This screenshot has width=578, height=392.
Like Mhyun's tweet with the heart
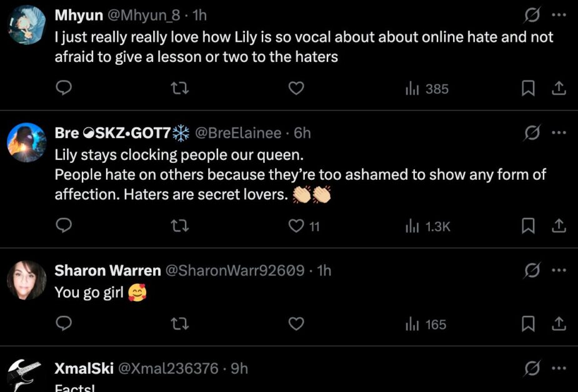[296, 89]
